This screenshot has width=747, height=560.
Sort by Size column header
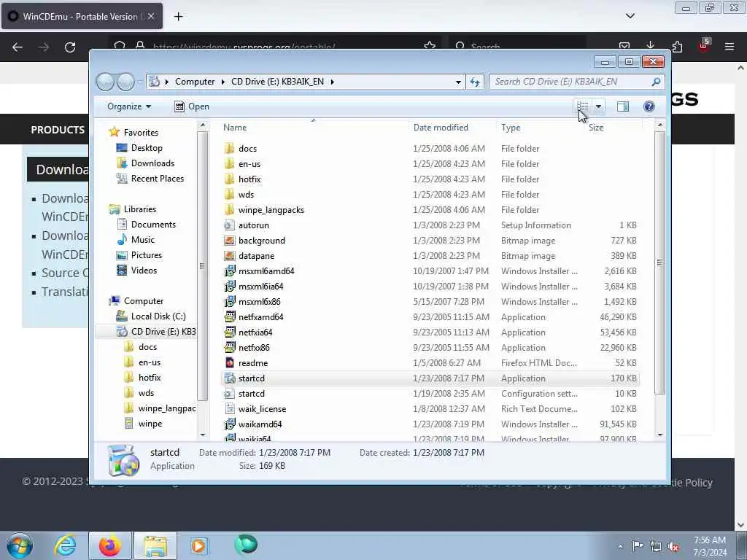click(x=614, y=128)
